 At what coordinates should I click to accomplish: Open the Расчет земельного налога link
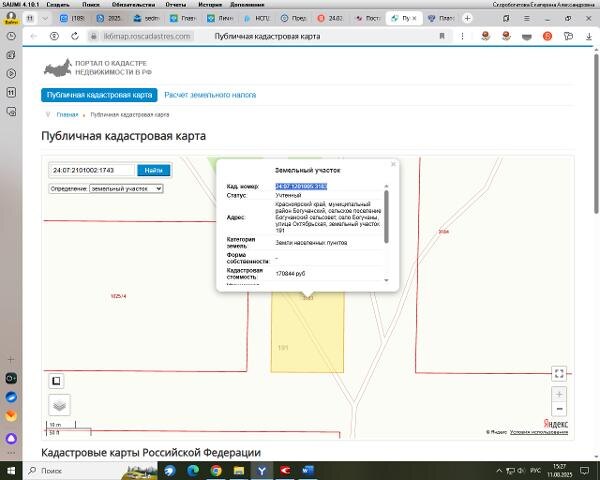point(210,95)
